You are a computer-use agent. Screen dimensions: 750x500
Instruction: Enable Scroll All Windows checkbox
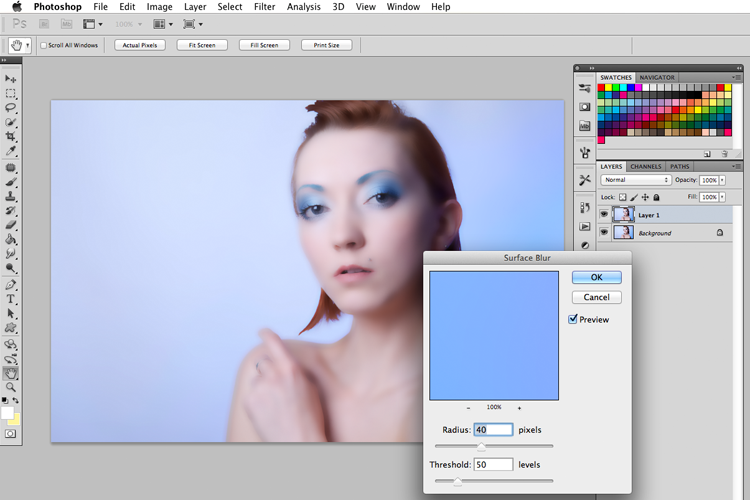[44, 45]
